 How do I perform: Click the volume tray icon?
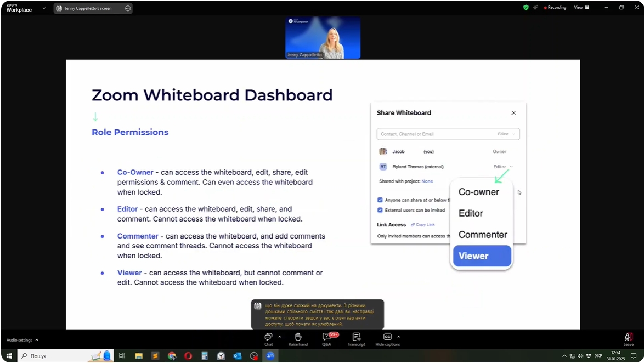580,356
